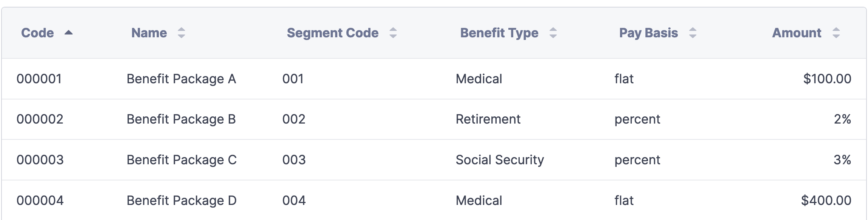The width and height of the screenshot is (868, 220).
Task: Sort by the Amount header label
Action: pyautogui.click(x=797, y=33)
